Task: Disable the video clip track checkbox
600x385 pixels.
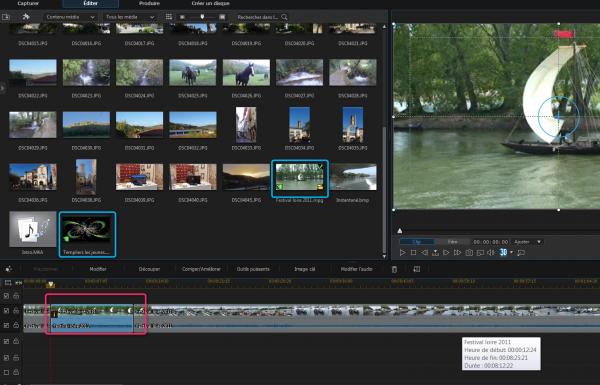Action: point(6,311)
